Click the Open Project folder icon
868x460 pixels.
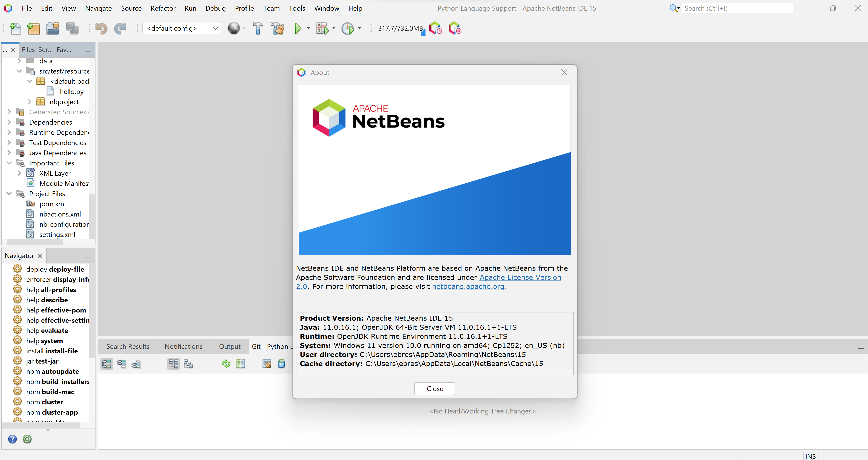pos(53,28)
